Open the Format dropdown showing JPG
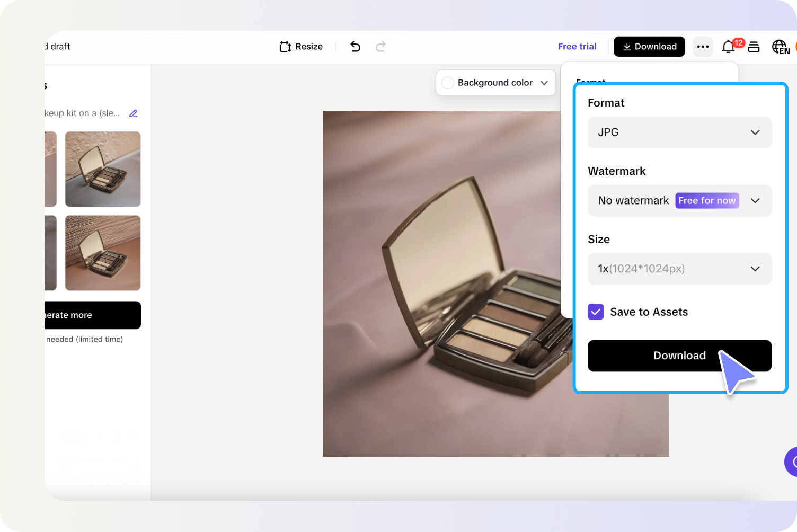Viewport: 797px width, 532px height. click(679, 132)
